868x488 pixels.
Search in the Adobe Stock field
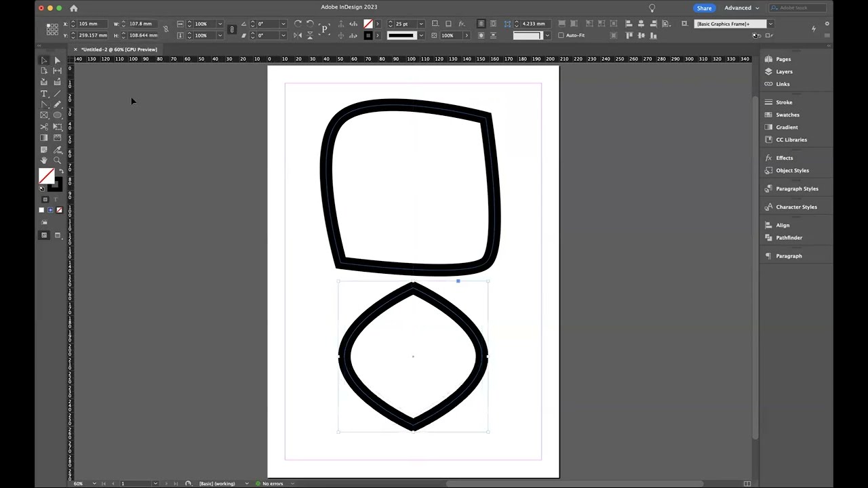[x=796, y=8]
